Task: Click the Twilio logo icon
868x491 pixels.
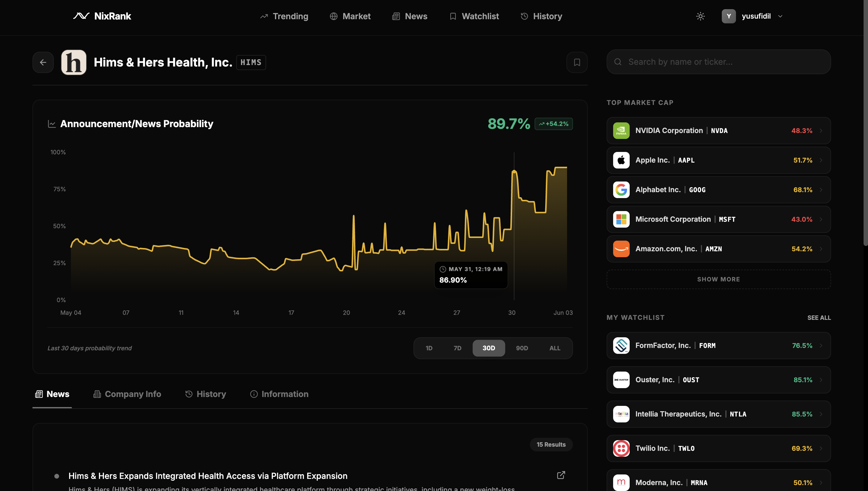Action: click(x=621, y=448)
